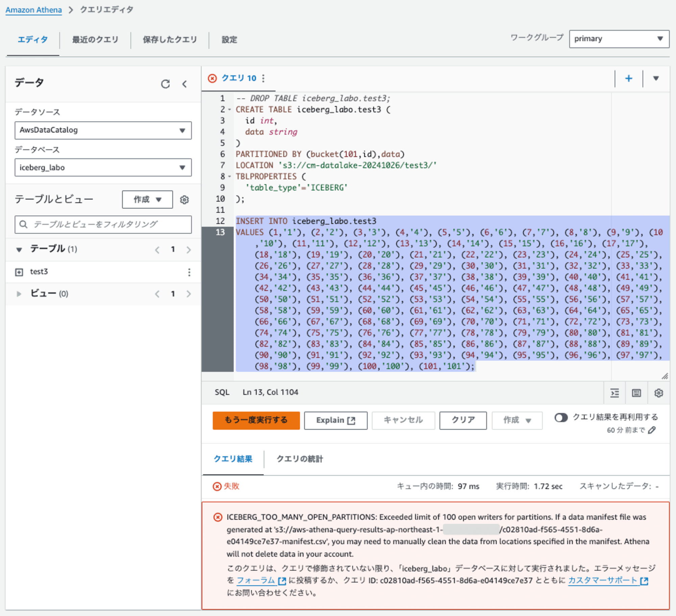676x616 pixels.
Task: Go to next page of ビュー
Action: [x=189, y=294]
